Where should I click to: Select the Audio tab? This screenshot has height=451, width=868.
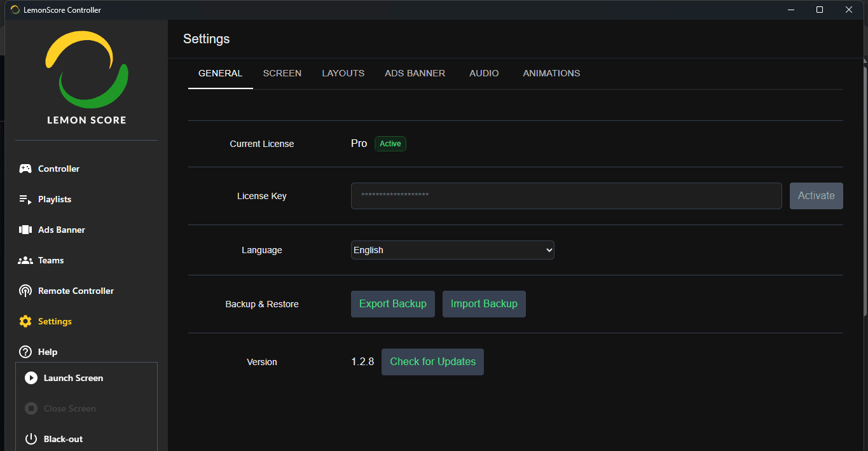pos(484,73)
